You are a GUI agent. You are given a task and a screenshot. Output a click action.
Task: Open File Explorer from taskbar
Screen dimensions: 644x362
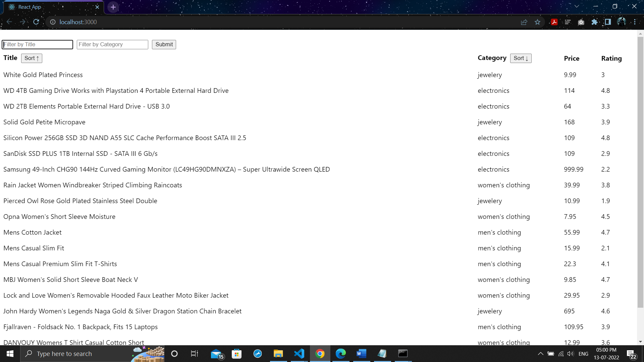(x=278, y=354)
